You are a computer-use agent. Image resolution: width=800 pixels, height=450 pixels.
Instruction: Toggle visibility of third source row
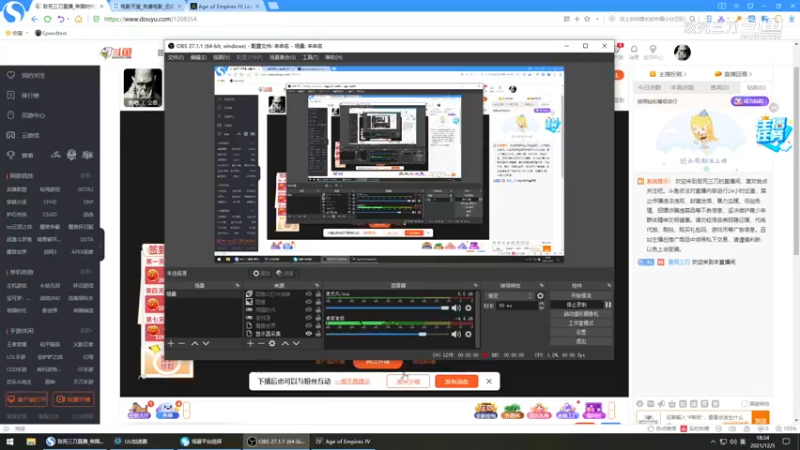tap(309, 310)
